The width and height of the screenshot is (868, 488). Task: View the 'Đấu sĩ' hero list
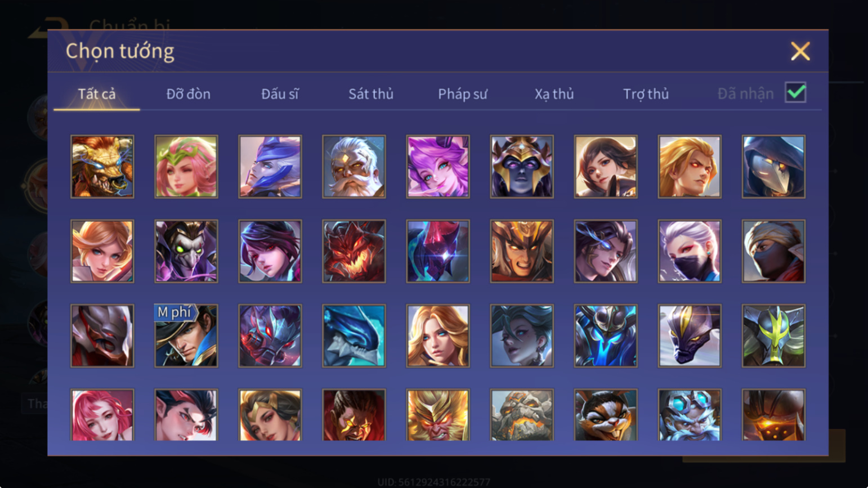(280, 94)
